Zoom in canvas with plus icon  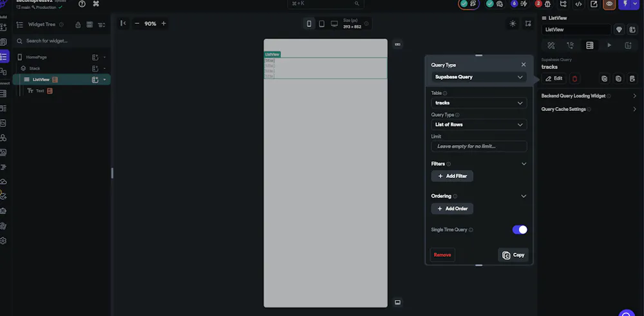point(164,23)
